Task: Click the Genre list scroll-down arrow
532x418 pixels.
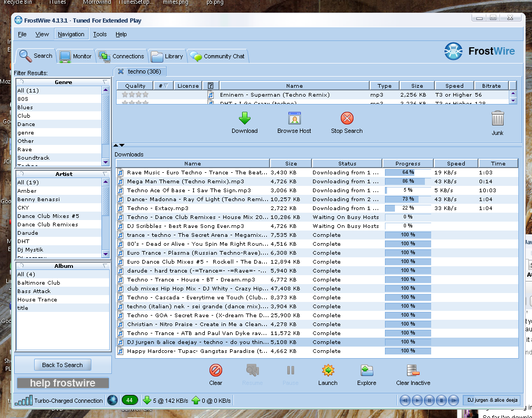Action: point(106,162)
